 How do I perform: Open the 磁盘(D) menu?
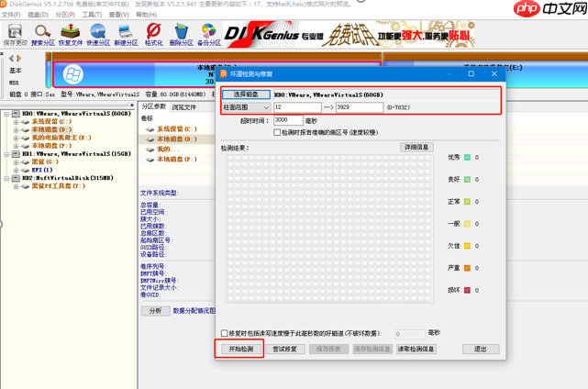click(39, 15)
